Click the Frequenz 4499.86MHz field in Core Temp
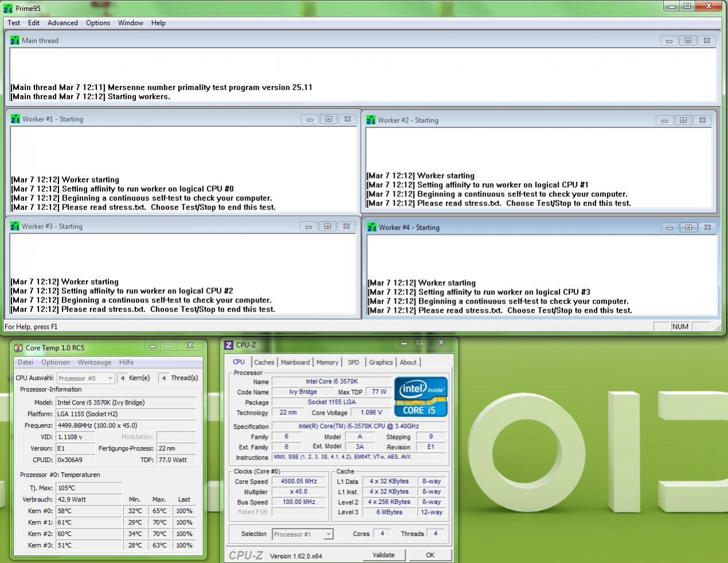 click(126, 426)
